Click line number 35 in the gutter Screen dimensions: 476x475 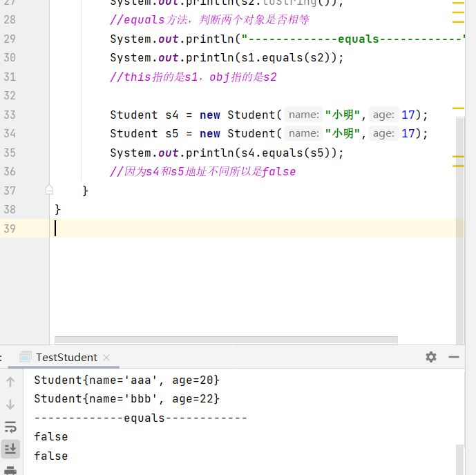pyautogui.click(x=10, y=153)
